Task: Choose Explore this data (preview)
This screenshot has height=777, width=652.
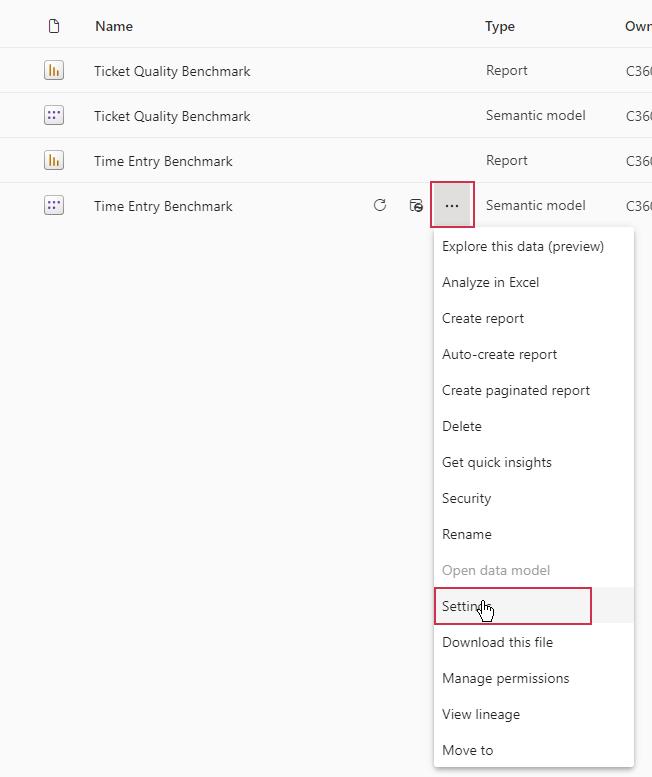Action: coord(523,247)
